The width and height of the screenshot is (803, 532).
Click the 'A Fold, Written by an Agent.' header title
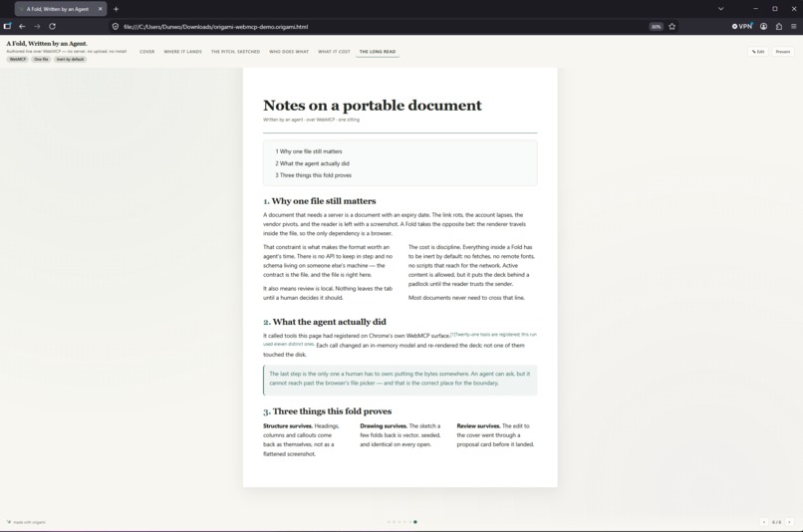click(47, 44)
